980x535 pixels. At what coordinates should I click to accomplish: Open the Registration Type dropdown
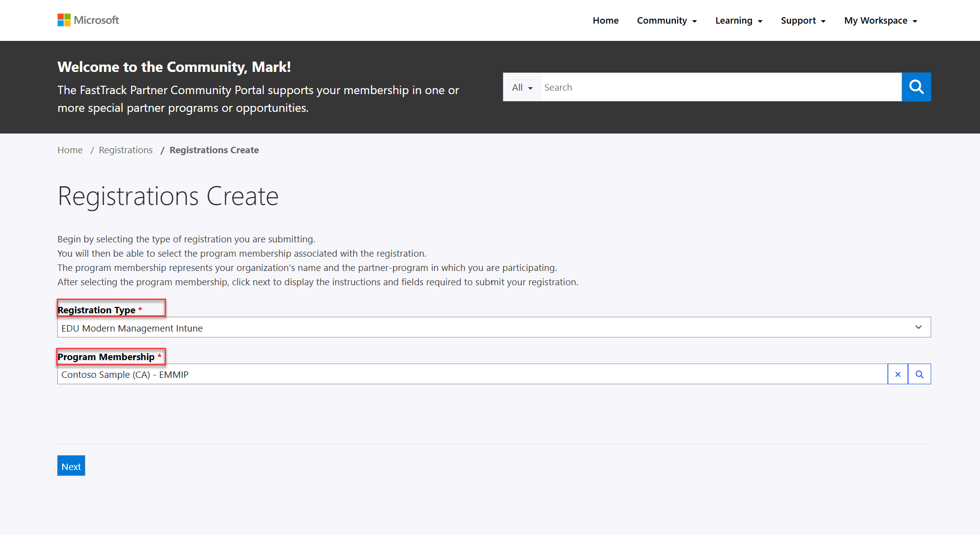(494, 327)
